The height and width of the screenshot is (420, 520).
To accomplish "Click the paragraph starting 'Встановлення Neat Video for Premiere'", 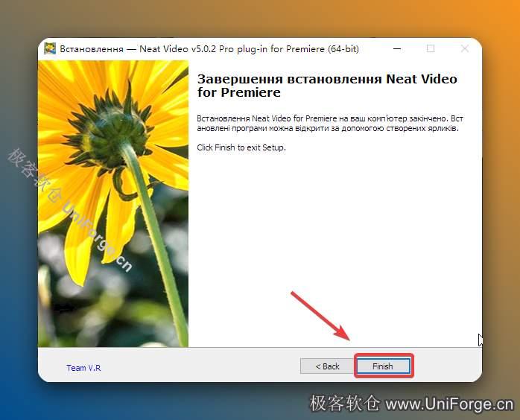I will (x=330, y=124).
